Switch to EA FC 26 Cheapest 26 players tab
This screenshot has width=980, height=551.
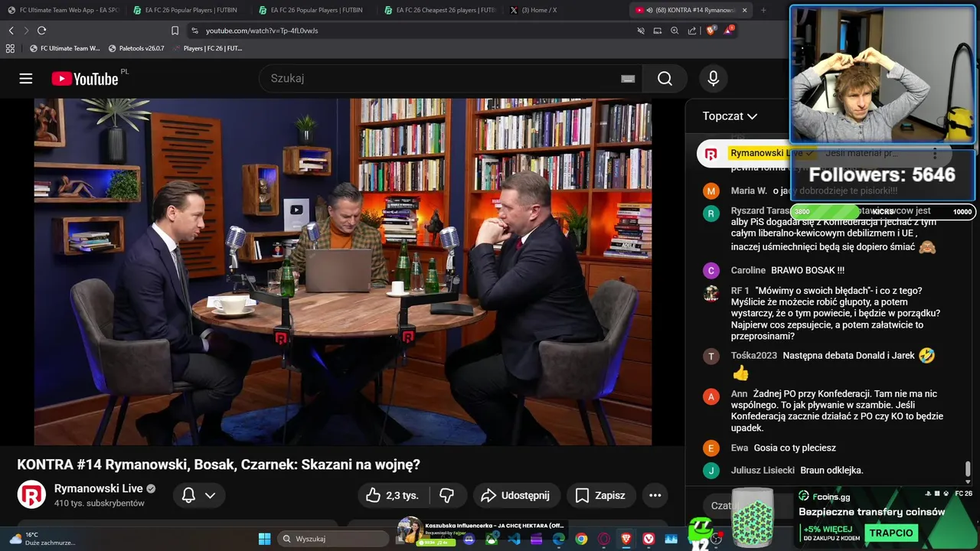[x=440, y=10]
